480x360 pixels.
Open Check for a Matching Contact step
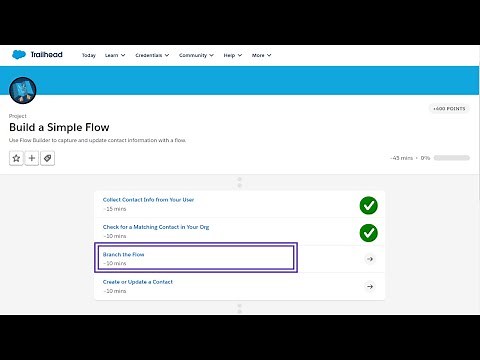tap(156, 227)
